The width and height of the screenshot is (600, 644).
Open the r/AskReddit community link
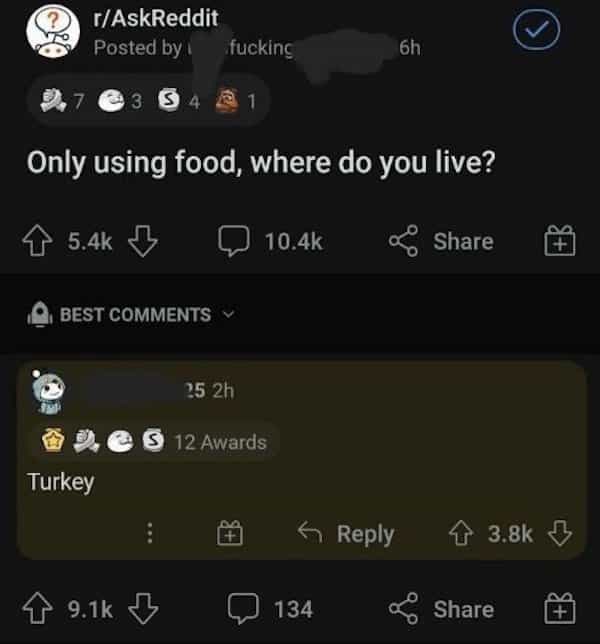[x=153, y=19]
